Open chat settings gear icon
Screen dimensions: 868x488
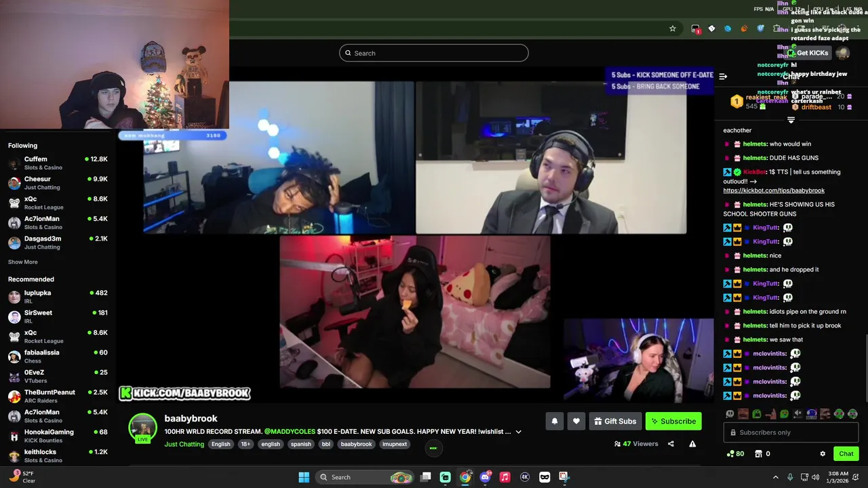pyautogui.click(x=823, y=453)
